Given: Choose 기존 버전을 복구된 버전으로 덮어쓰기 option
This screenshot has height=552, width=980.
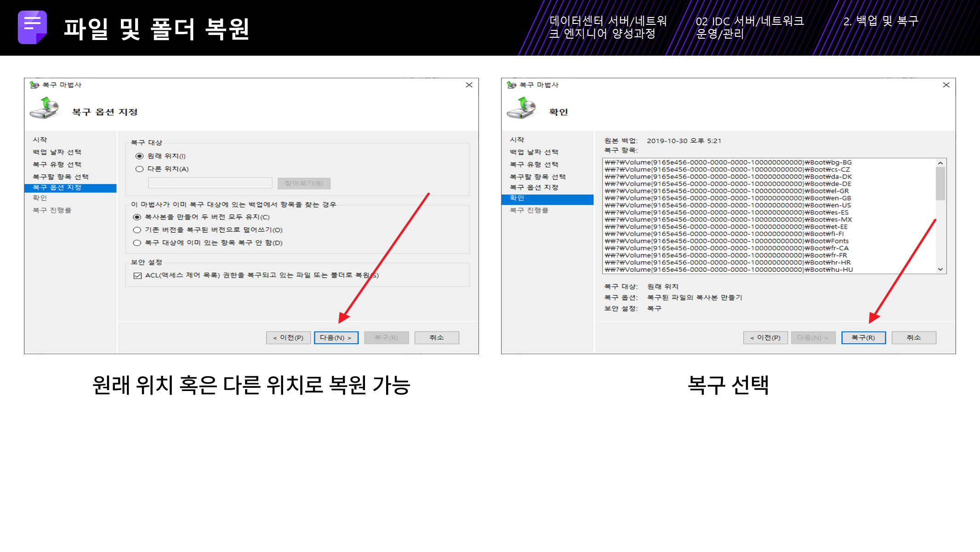Looking at the screenshot, I should click(137, 230).
